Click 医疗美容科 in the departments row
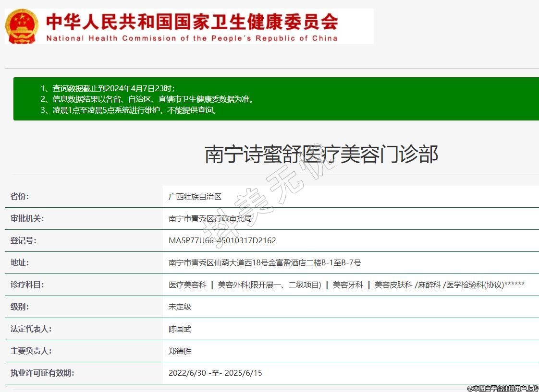539x392 pixels. tap(187, 285)
